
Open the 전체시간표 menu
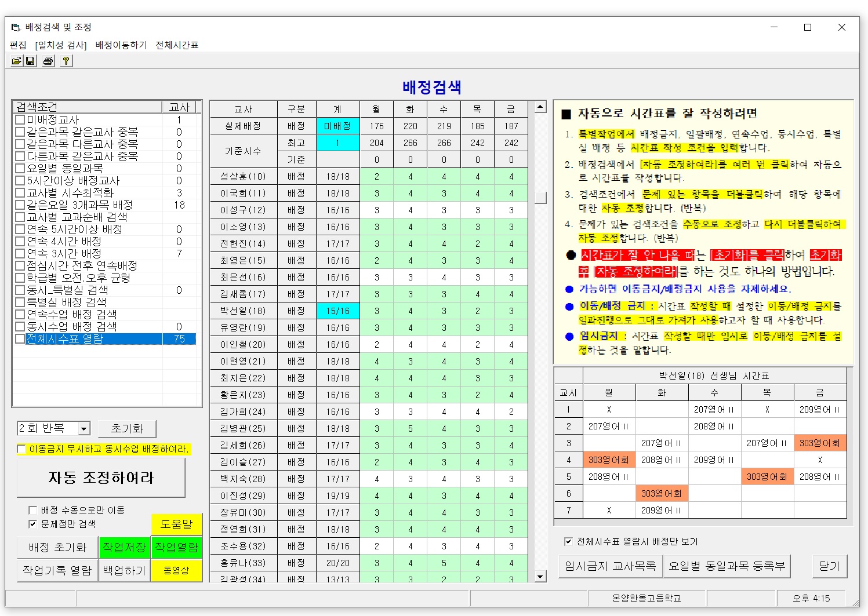(177, 45)
